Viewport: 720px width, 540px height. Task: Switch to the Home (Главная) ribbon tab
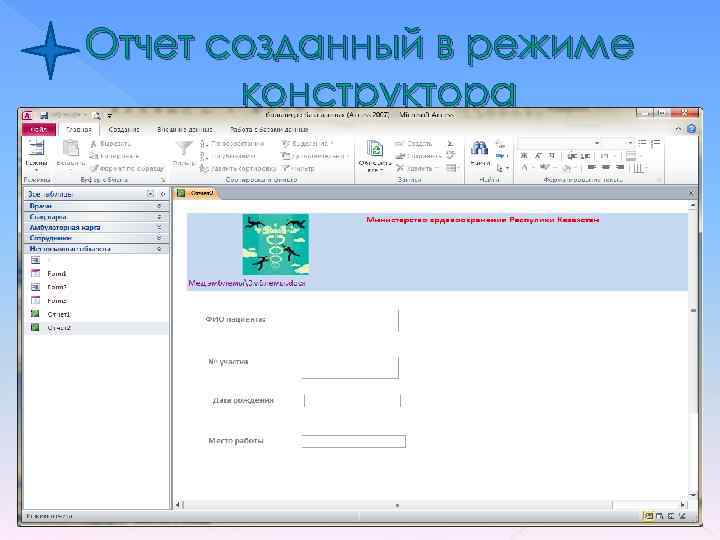click(x=79, y=129)
